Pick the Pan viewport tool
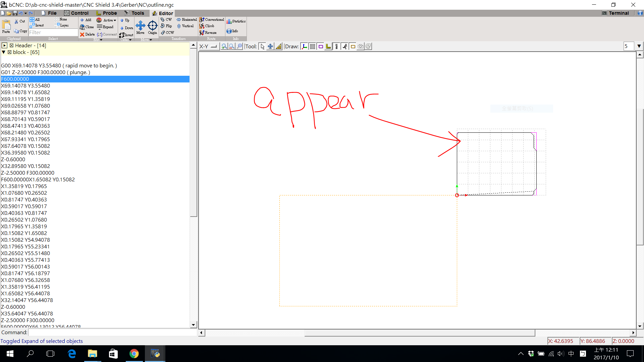Image resolution: width=644 pixels, height=362 pixels. pos(270,47)
